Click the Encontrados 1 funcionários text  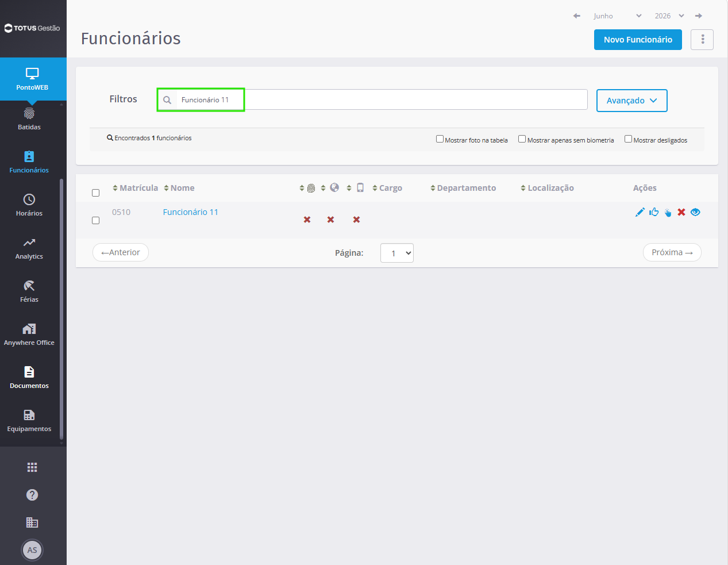coord(149,138)
